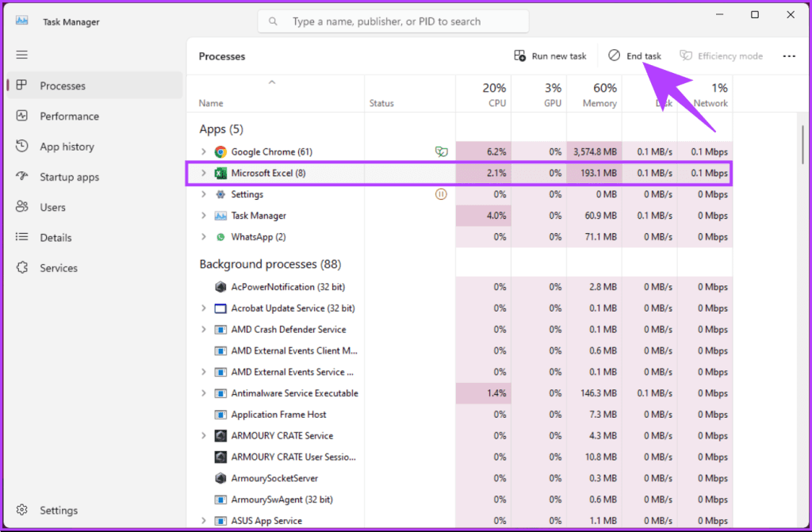This screenshot has height=532, width=812.
Task: Click the Antimalware Service Executable icon
Action: (220, 393)
